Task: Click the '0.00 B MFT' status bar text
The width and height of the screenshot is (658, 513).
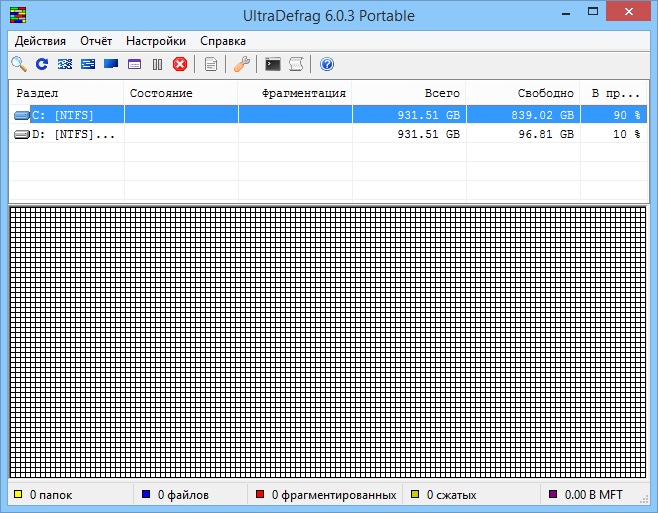Action: 593,495
